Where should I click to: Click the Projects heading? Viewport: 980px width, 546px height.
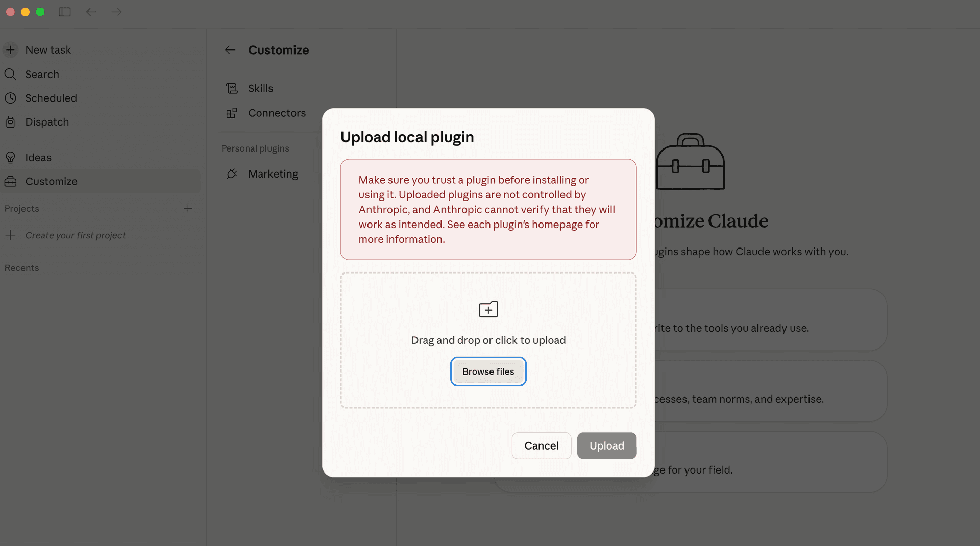(22, 208)
